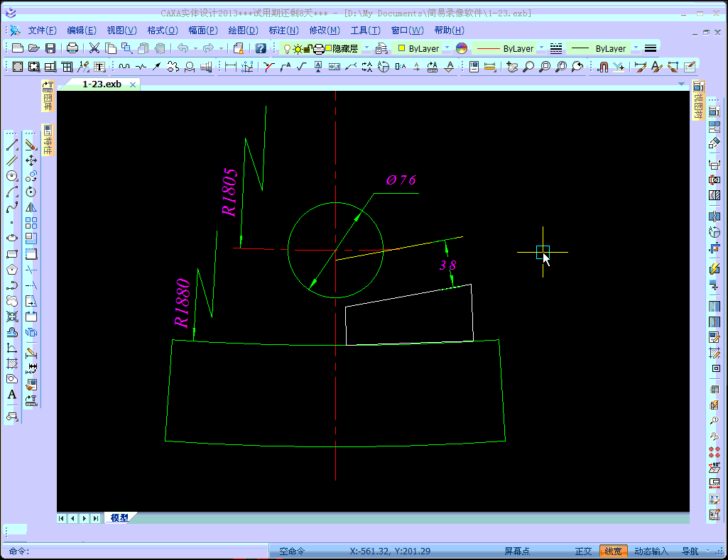728x560 pixels.
Task: Select the Cut scissors tool
Action: pyautogui.click(x=94, y=48)
